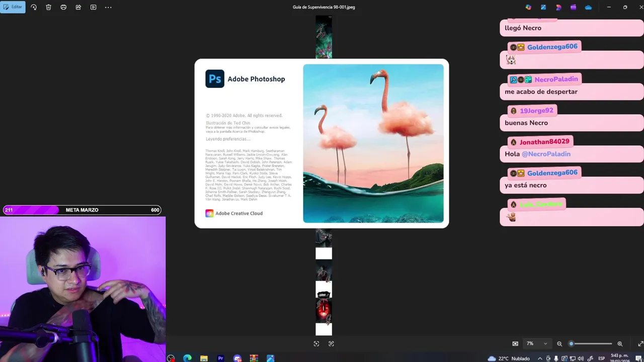Click the image file name in title bar
Screen dimensions: 644x362
324,7
